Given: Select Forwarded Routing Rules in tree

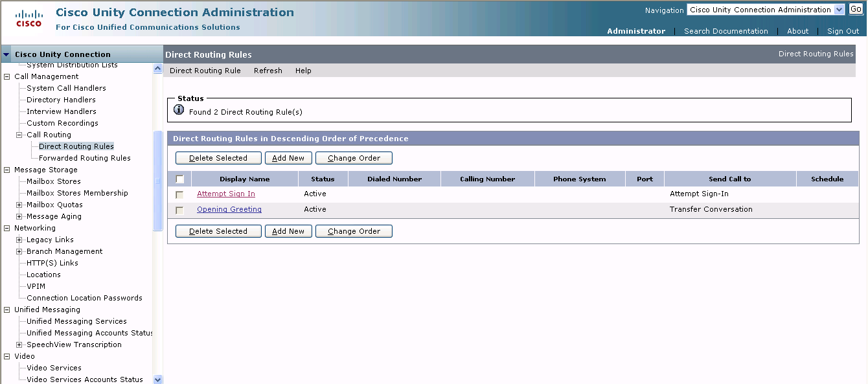Looking at the screenshot, I should click(85, 158).
